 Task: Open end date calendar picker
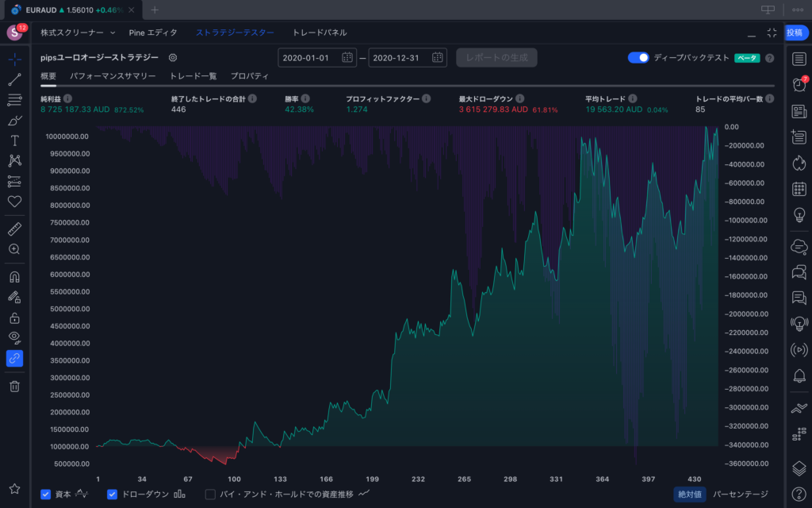(438, 57)
